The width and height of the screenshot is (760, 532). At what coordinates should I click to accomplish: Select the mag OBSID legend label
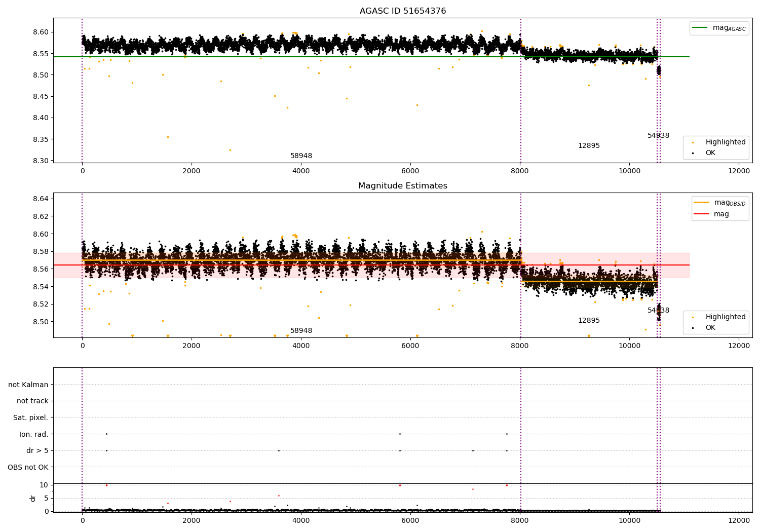point(730,203)
